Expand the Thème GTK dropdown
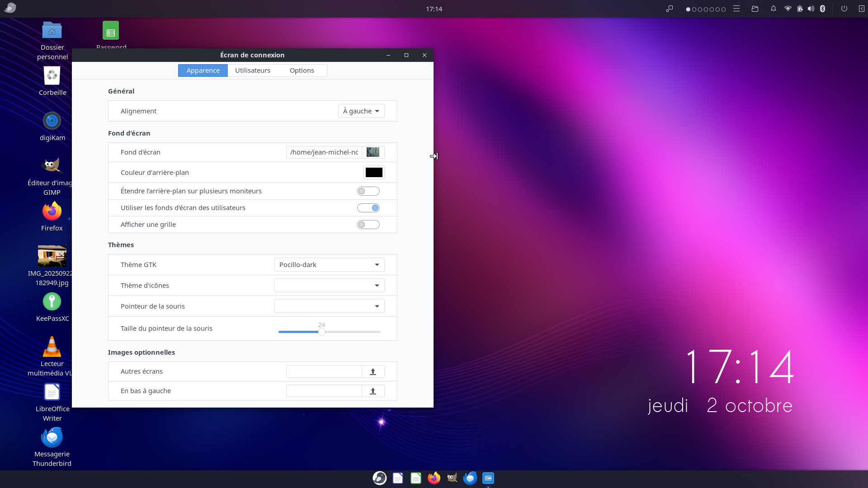This screenshot has height=488, width=868. point(329,265)
